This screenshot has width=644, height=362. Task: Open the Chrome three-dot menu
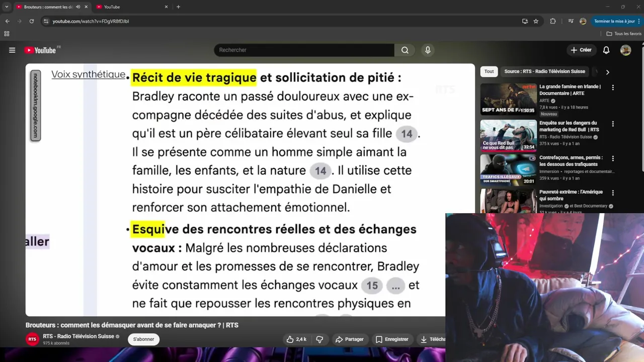[x=638, y=21]
